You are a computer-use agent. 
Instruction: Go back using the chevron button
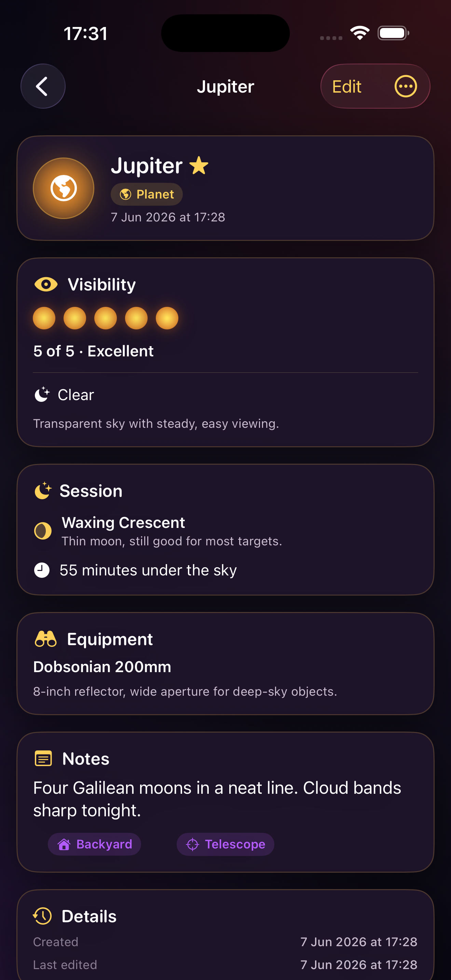coord(43,86)
